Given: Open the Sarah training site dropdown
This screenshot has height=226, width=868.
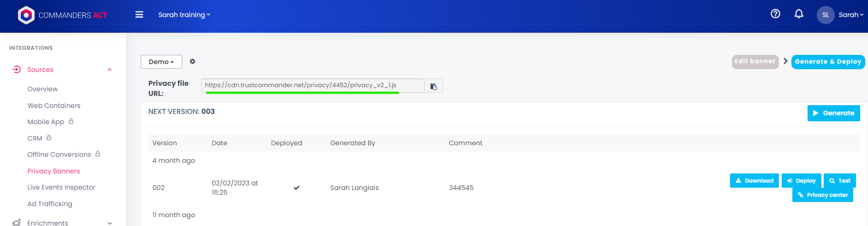Looking at the screenshot, I should tap(184, 15).
